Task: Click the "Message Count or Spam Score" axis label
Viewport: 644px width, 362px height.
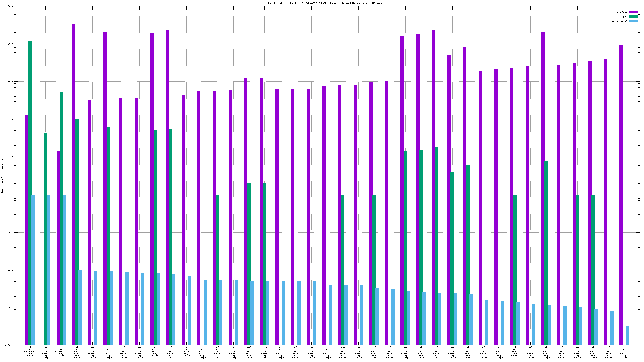Action: [2, 176]
